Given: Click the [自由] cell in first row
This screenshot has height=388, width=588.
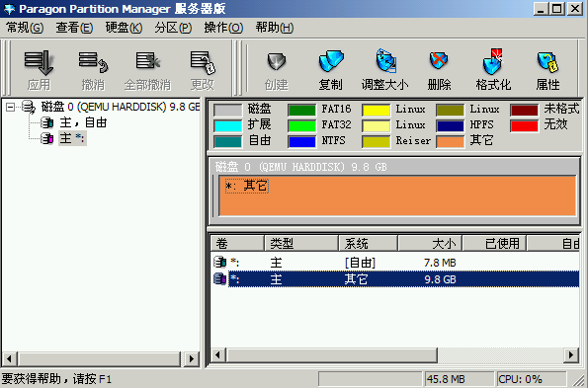Looking at the screenshot, I should [360, 263].
